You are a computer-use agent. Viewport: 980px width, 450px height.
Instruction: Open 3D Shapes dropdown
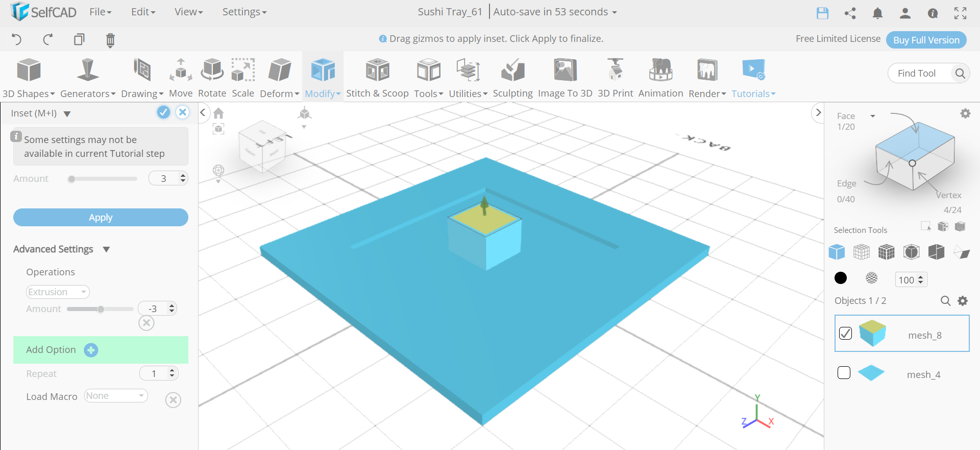click(29, 78)
